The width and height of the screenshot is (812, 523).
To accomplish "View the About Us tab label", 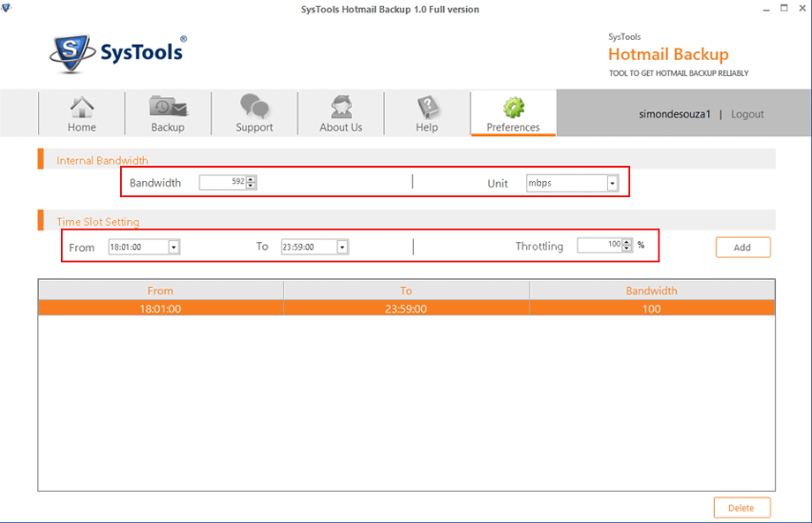I will click(x=341, y=127).
